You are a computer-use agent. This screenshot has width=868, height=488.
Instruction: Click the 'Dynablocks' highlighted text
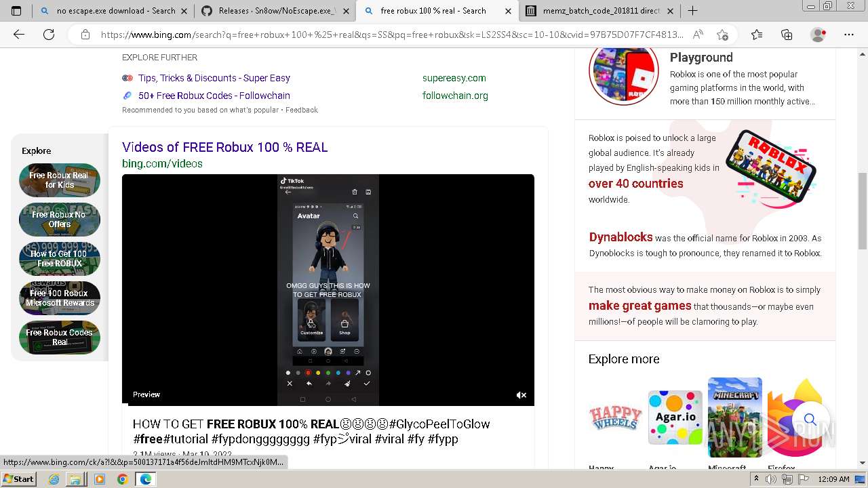click(620, 237)
